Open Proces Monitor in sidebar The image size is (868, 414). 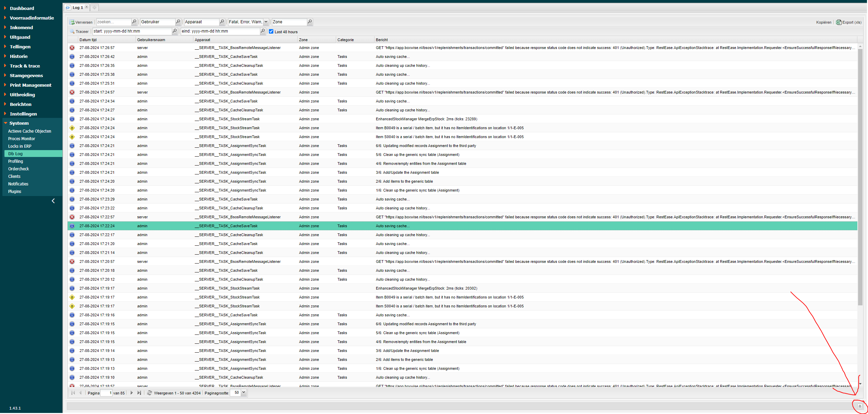[22, 139]
